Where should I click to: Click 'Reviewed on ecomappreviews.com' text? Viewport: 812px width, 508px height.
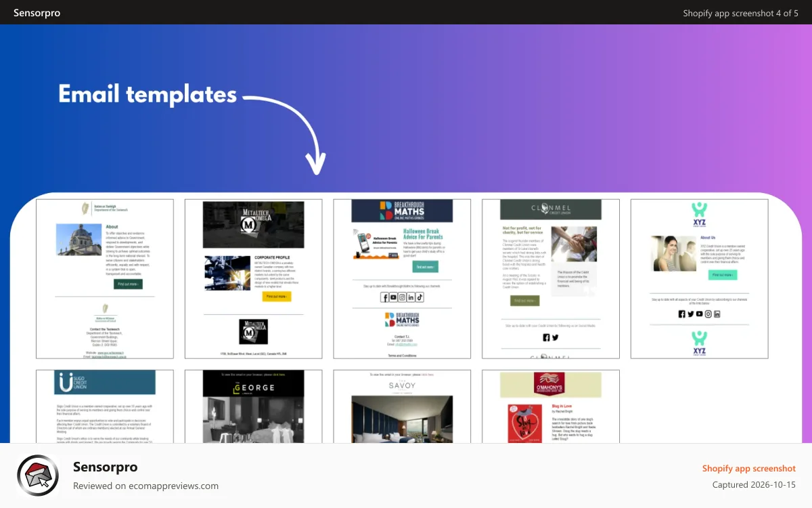[x=145, y=486]
